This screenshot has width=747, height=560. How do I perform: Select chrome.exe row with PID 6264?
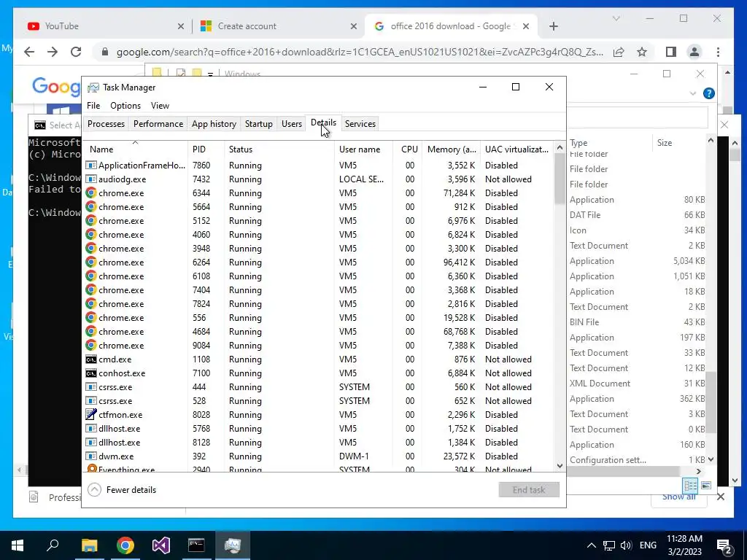point(318,262)
